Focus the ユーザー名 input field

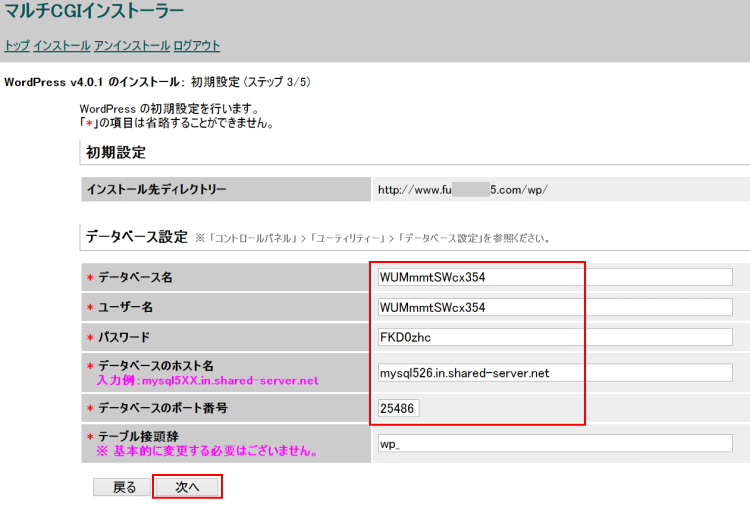pyautogui.click(x=555, y=307)
